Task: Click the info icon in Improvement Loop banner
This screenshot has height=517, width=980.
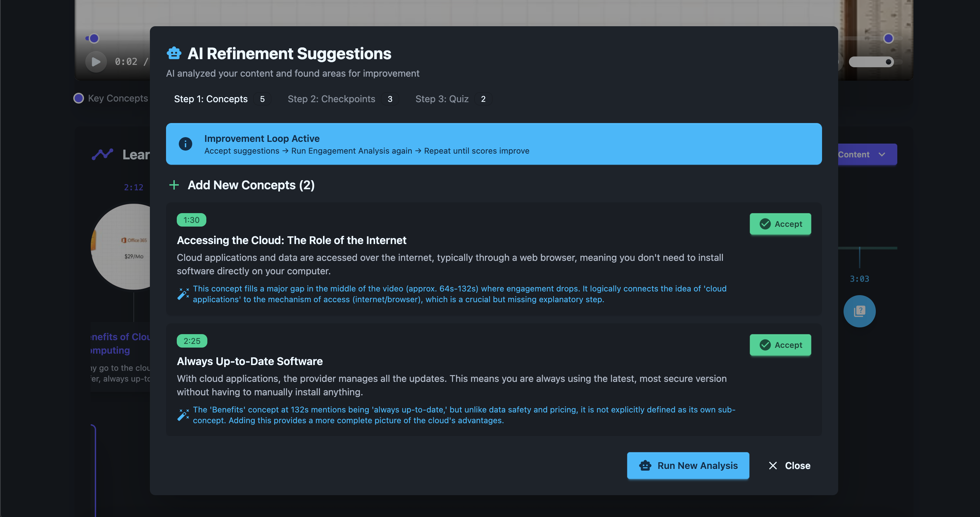Action: [185, 144]
